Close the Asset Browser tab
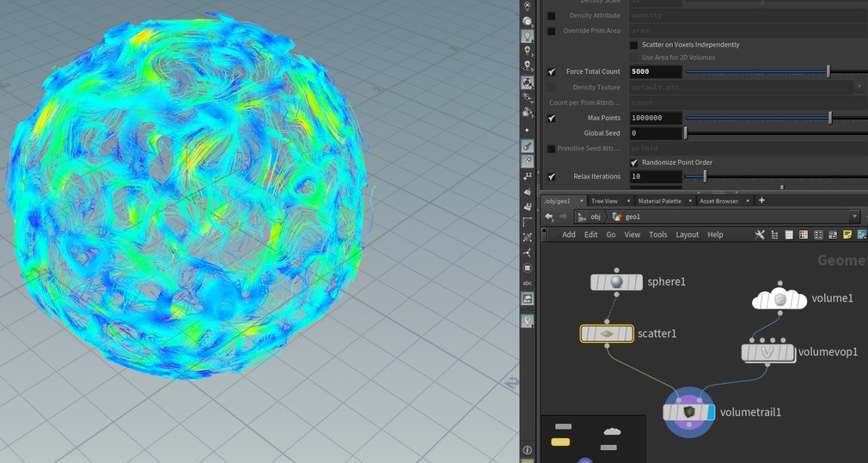This screenshot has height=463, width=868. pyautogui.click(x=747, y=201)
